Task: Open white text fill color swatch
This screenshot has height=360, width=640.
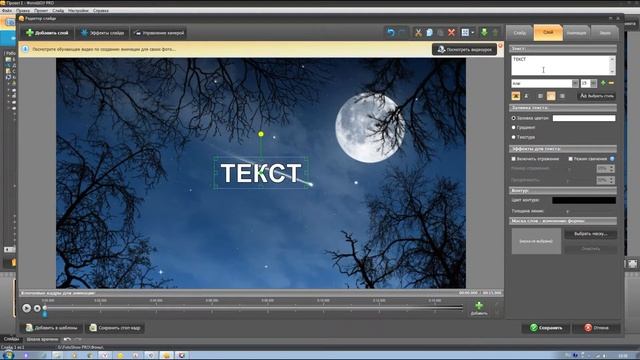Action: (584, 118)
